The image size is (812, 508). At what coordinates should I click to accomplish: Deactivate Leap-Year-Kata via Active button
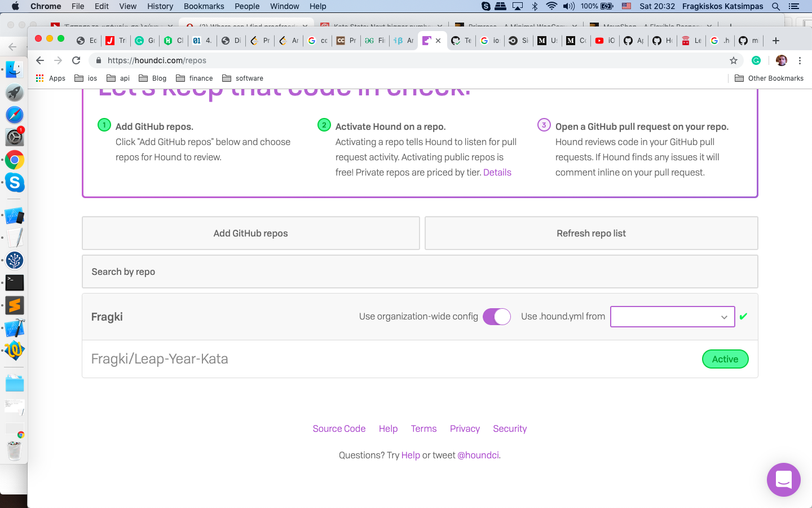pyautogui.click(x=725, y=359)
